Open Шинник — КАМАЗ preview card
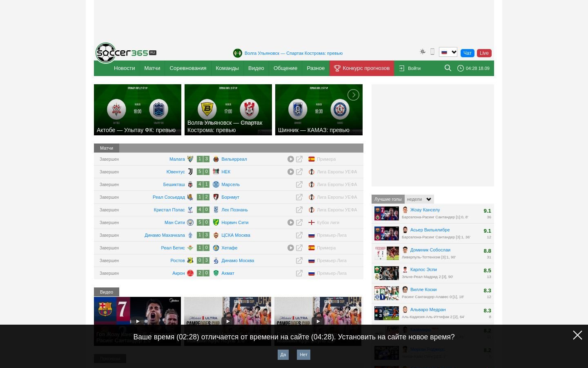 [319, 110]
